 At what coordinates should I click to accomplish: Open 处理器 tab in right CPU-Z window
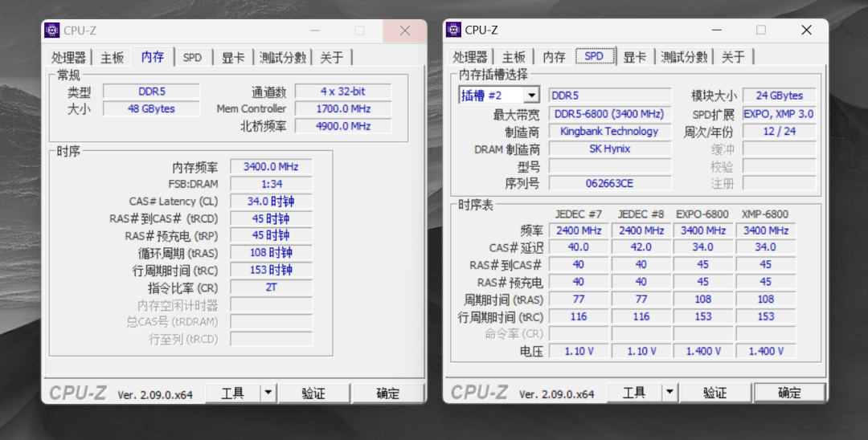tap(470, 57)
